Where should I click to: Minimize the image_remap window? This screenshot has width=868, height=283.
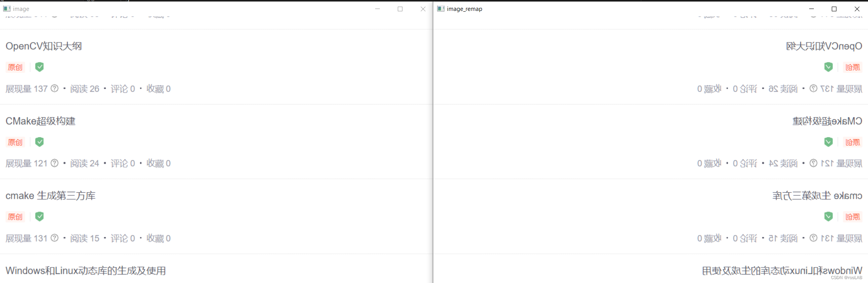point(811,9)
